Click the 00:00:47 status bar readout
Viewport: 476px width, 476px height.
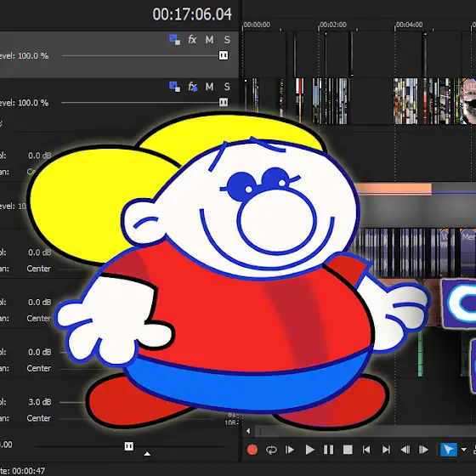point(29,471)
